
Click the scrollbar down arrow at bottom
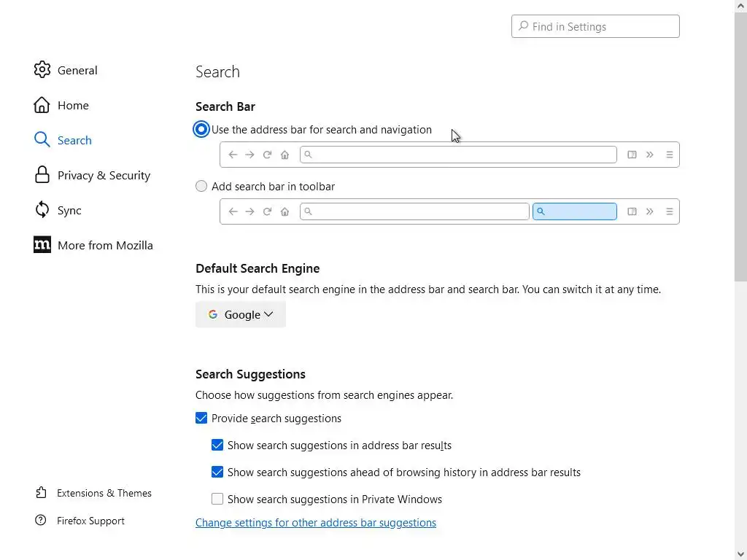tap(740, 553)
